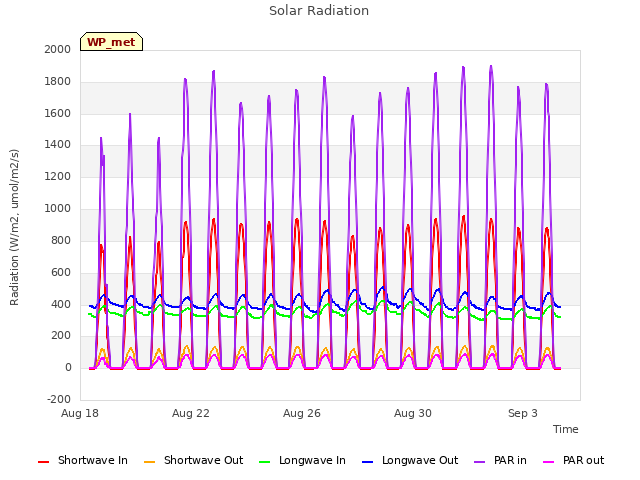This screenshot has height=480, width=640.
Task: Click the red Shortwave In legend swatch
Action: (x=43, y=462)
